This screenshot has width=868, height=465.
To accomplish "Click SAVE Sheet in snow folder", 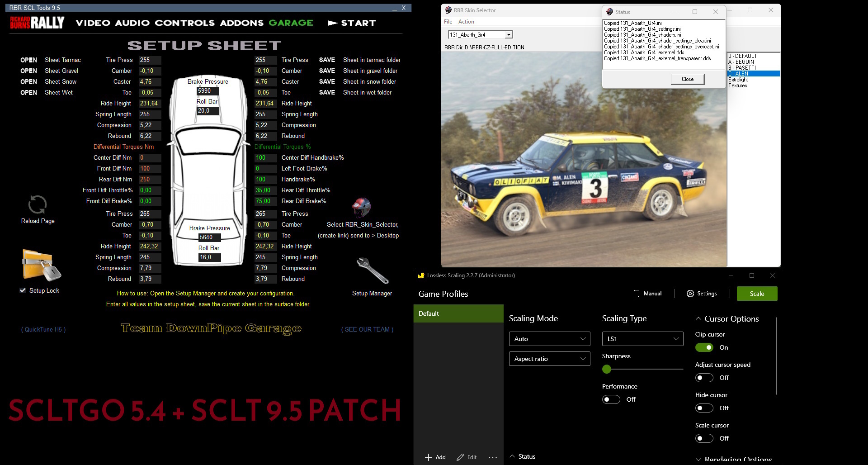I will [327, 82].
